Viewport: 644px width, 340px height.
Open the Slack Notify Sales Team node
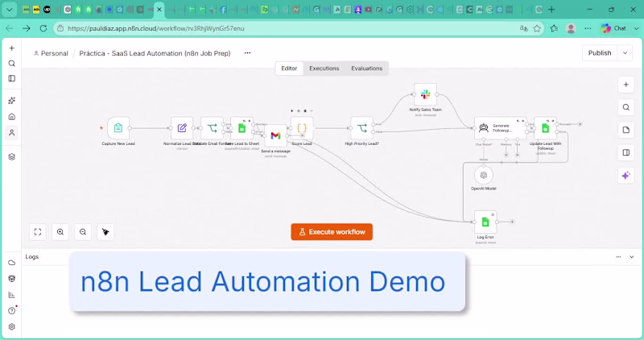click(x=426, y=94)
